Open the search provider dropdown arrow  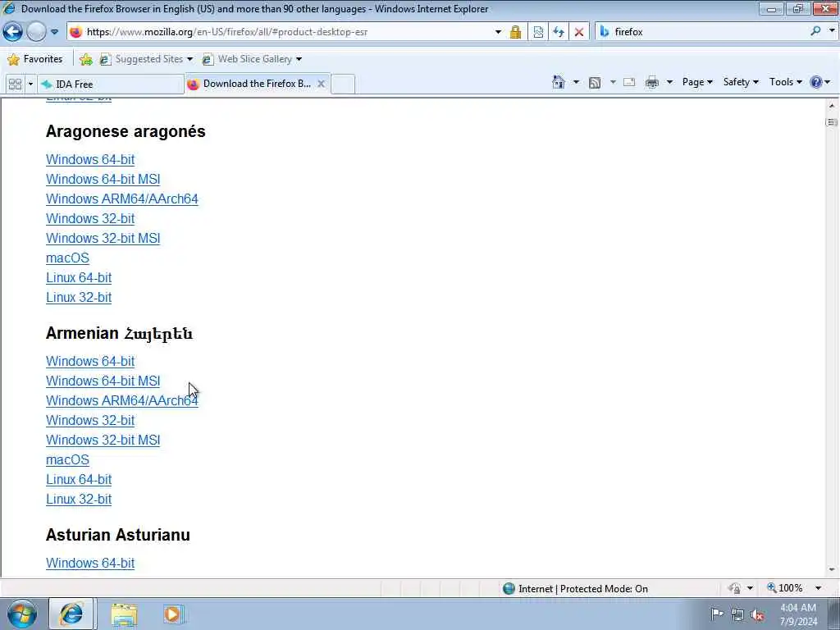point(832,31)
